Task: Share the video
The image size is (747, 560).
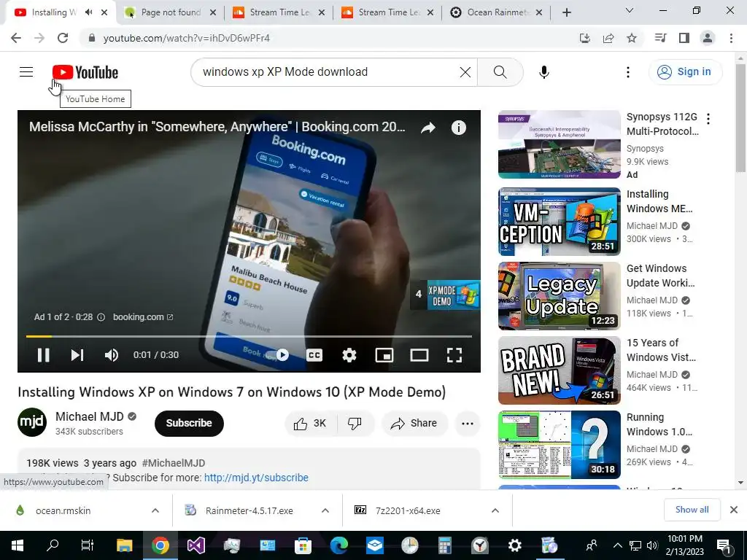Action: (x=414, y=424)
